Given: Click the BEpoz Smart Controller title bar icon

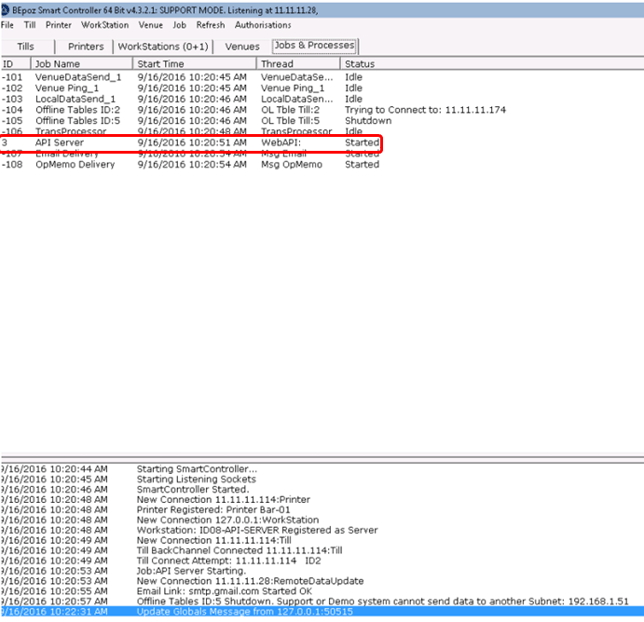Looking at the screenshot, I should point(6,9).
